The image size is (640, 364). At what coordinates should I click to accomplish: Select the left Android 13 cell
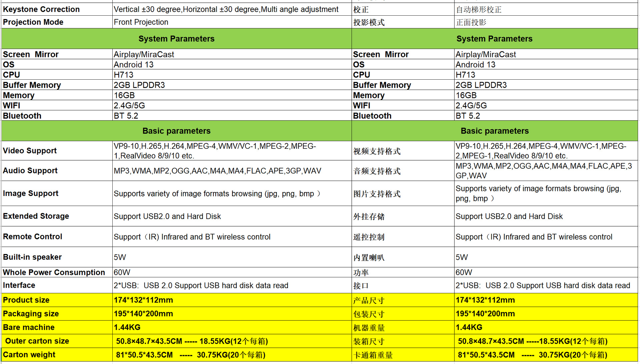pos(134,65)
